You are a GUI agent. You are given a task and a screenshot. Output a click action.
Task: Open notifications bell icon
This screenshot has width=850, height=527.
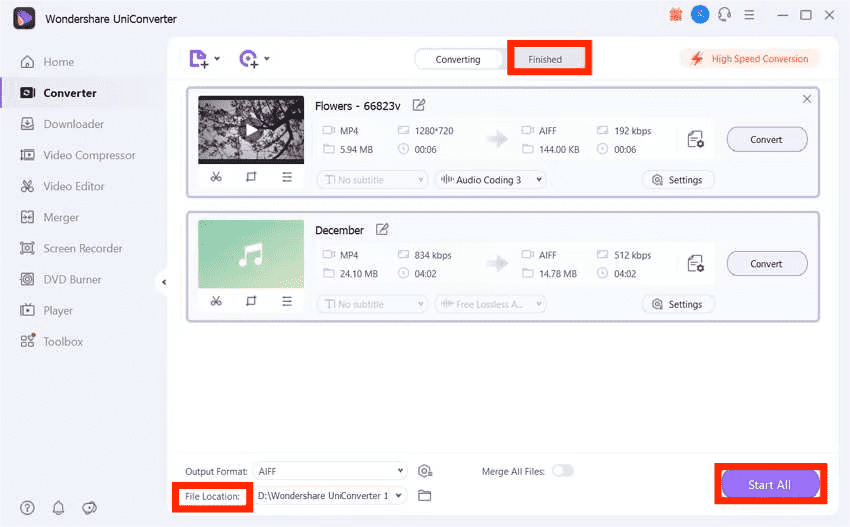point(59,507)
